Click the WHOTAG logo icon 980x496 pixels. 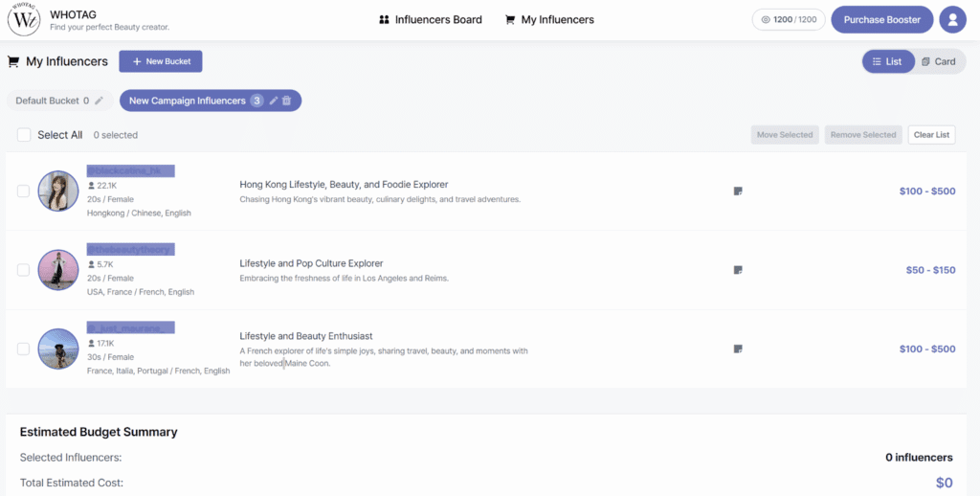coord(24,19)
